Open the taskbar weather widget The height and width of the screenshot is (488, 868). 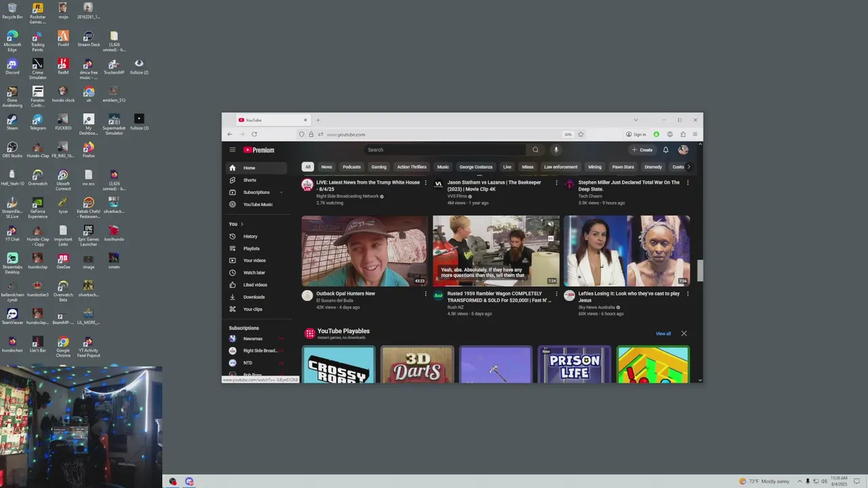(764, 481)
